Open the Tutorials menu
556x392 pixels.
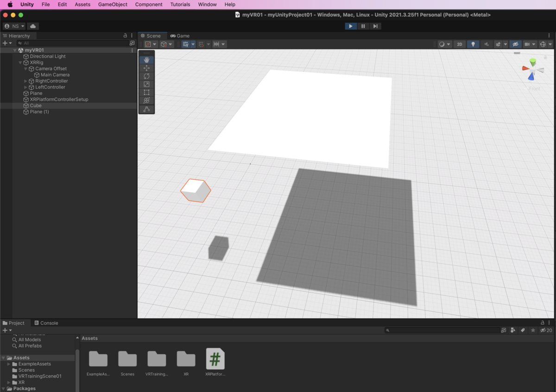pyautogui.click(x=180, y=4)
